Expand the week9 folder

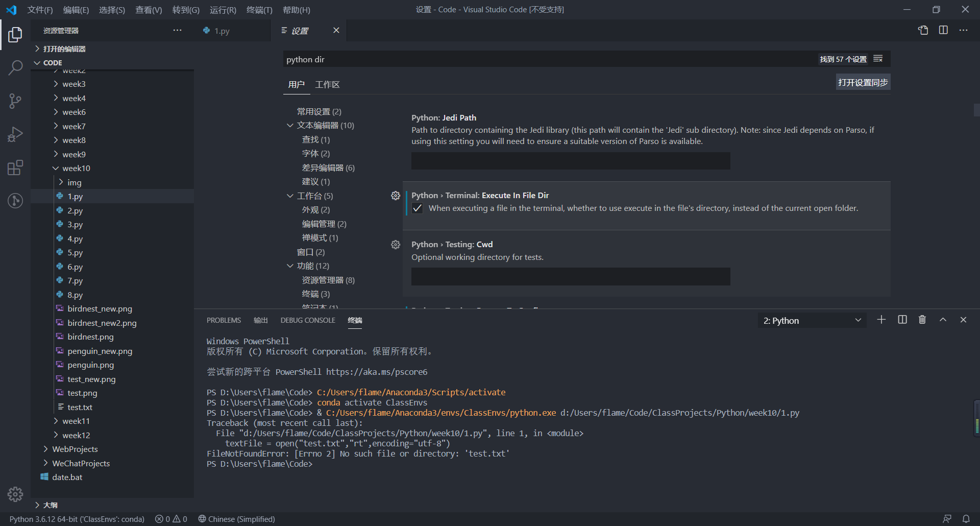tap(74, 154)
